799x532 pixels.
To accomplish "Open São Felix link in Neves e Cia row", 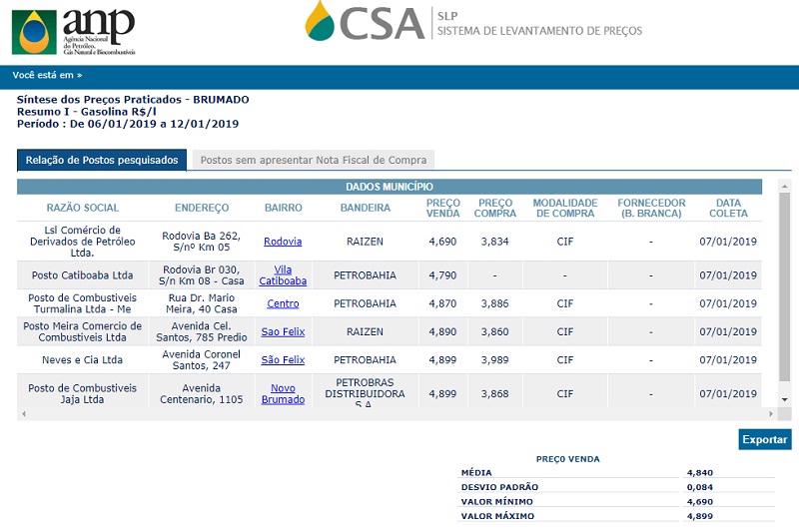I will pos(283,359).
